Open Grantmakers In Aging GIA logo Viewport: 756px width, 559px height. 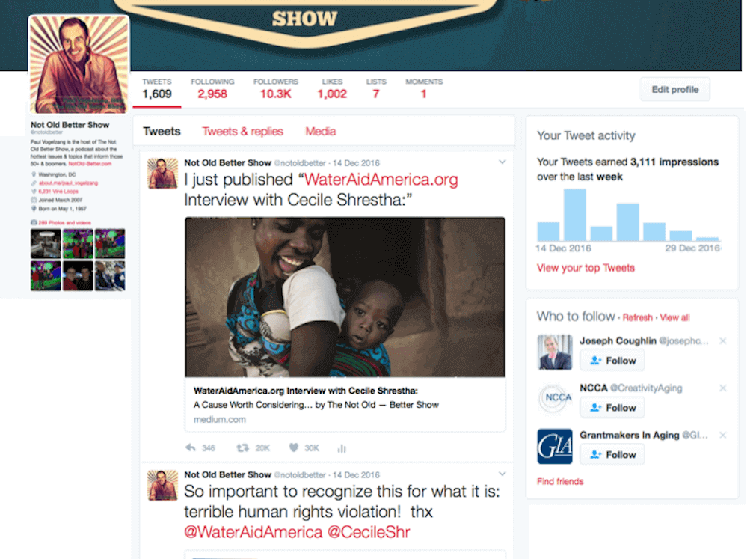point(555,446)
